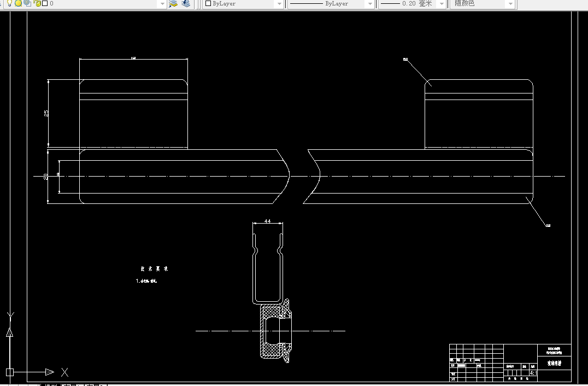
Task: Toggle viewport freeze icon for layer 0
Action: [27, 3]
